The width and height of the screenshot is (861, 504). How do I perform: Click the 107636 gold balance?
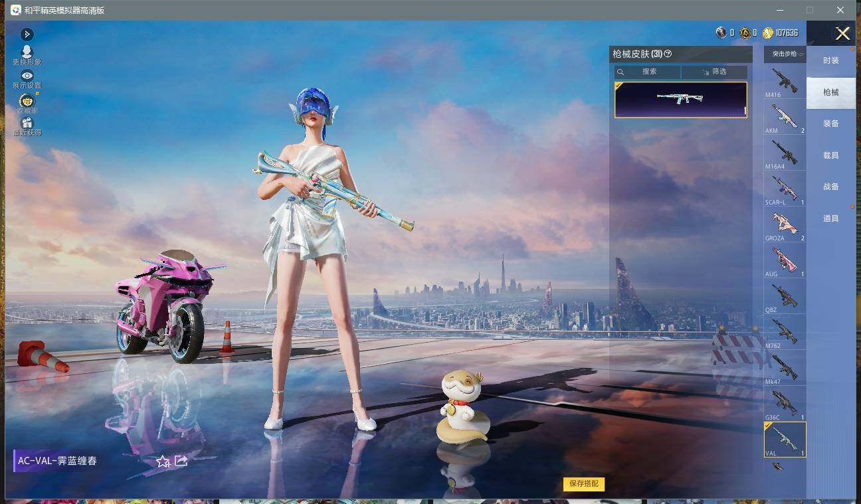click(x=787, y=33)
